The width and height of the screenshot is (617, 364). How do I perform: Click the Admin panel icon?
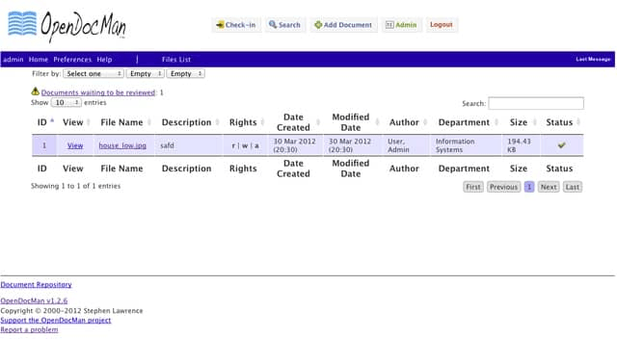point(389,25)
